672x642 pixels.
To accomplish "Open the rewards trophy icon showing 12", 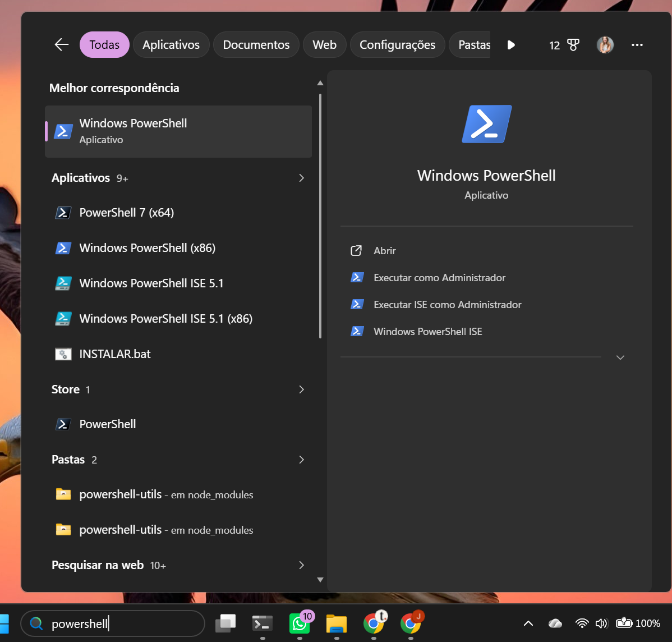I will point(564,45).
